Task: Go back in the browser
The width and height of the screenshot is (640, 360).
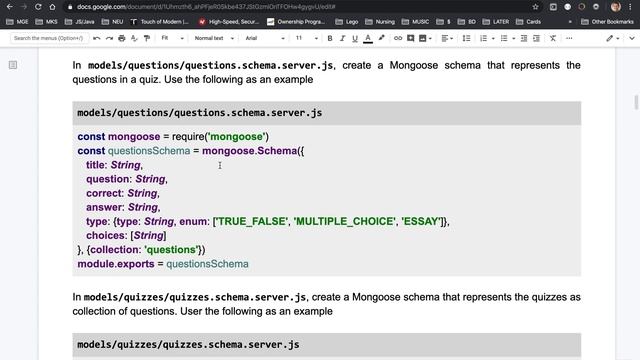Action: click(9, 7)
